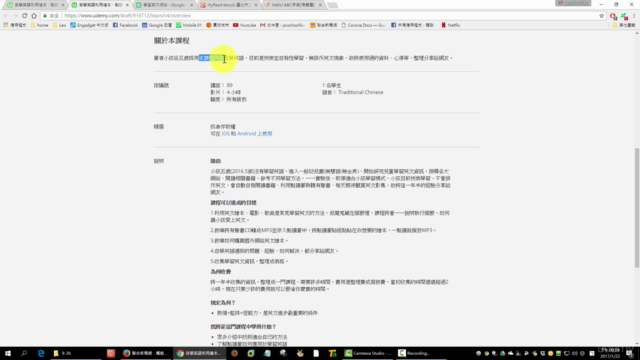Open the white document icon on taskbar
Screen dimensions: 640x360
pyautogui.click(x=316, y=353)
